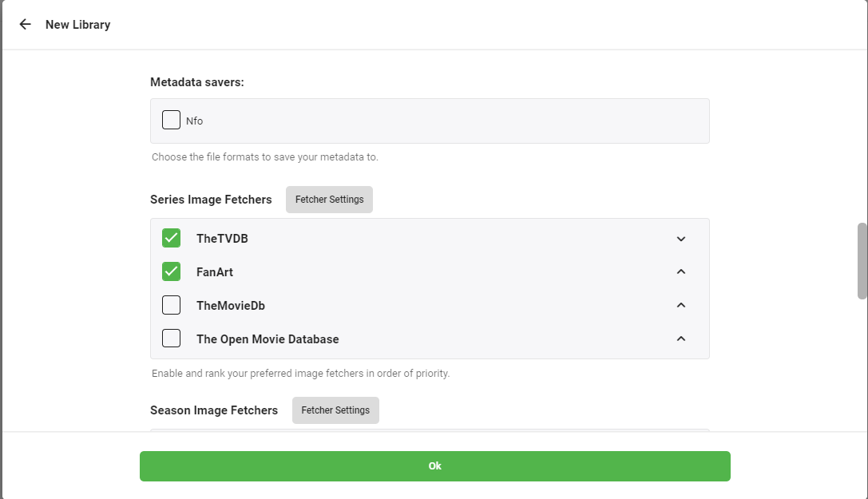Click the Season Image Fetchers heading
Viewport: 868px width, 499px height.
pos(214,410)
